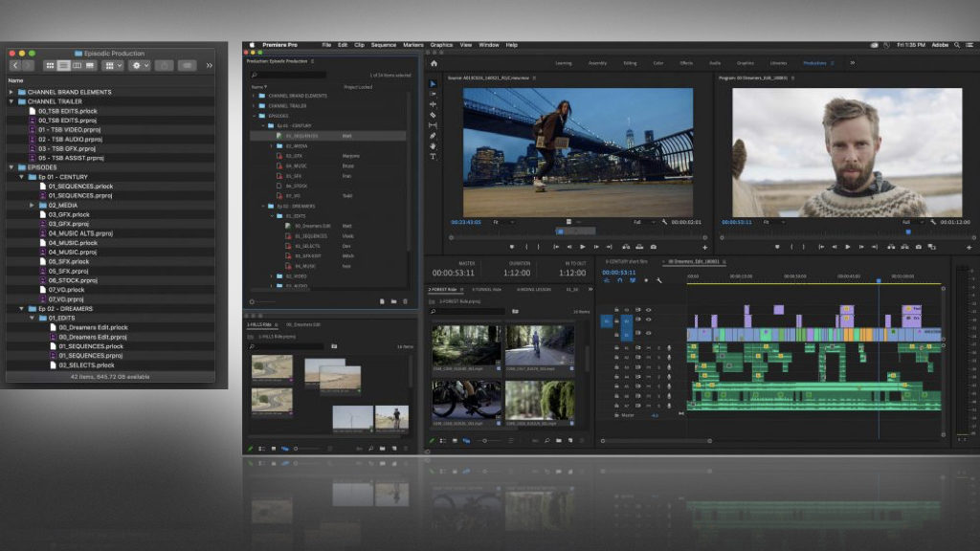
Task: Collapse the EPISODES folder in Finder
Action: pos(11,167)
